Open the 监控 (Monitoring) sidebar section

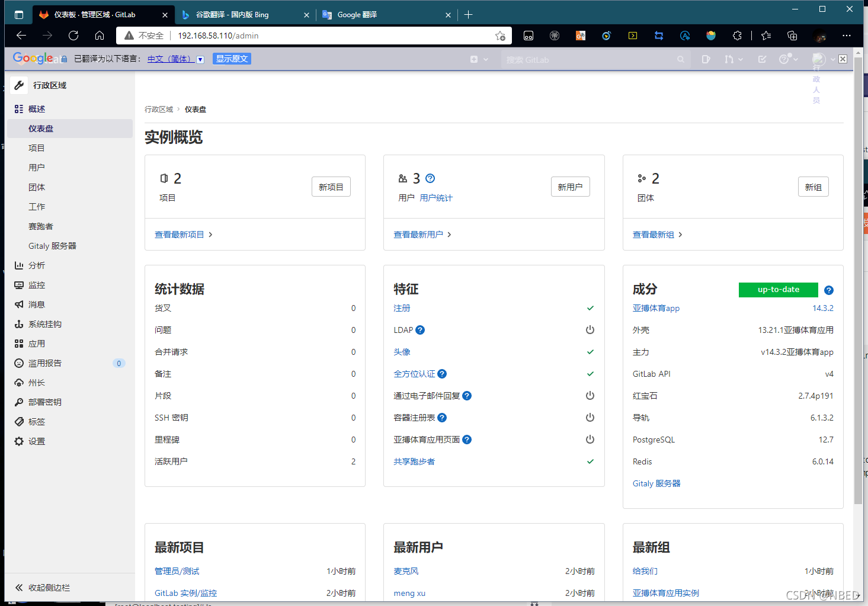(36, 285)
